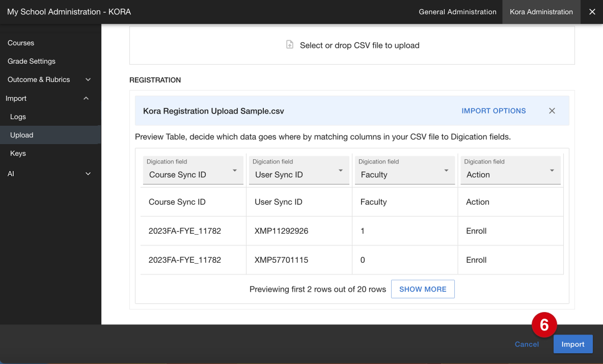Click the Faculty value 1 cell
Image resolution: width=603 pixels, height=364 pixels.
(405, 231)
